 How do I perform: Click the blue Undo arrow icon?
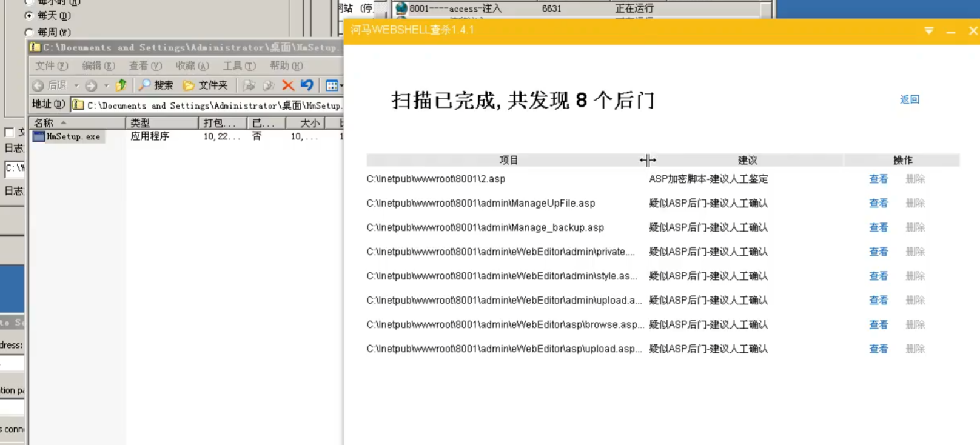[307, 85]
